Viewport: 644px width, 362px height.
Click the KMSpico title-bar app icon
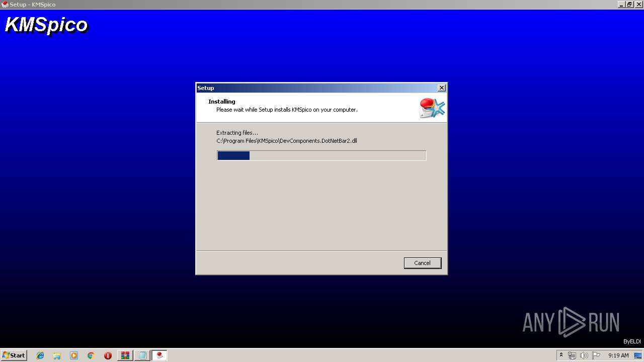point(5,5)
